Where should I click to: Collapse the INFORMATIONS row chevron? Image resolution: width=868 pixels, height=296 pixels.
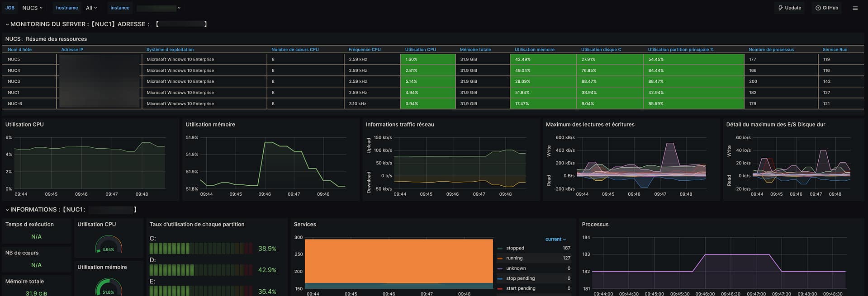coord(7,210)
